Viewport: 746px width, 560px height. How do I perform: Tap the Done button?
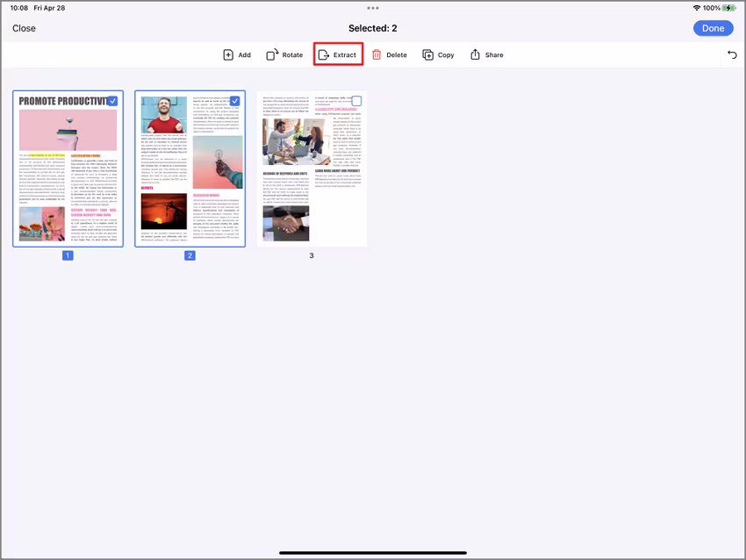click(x=714, y=28)
